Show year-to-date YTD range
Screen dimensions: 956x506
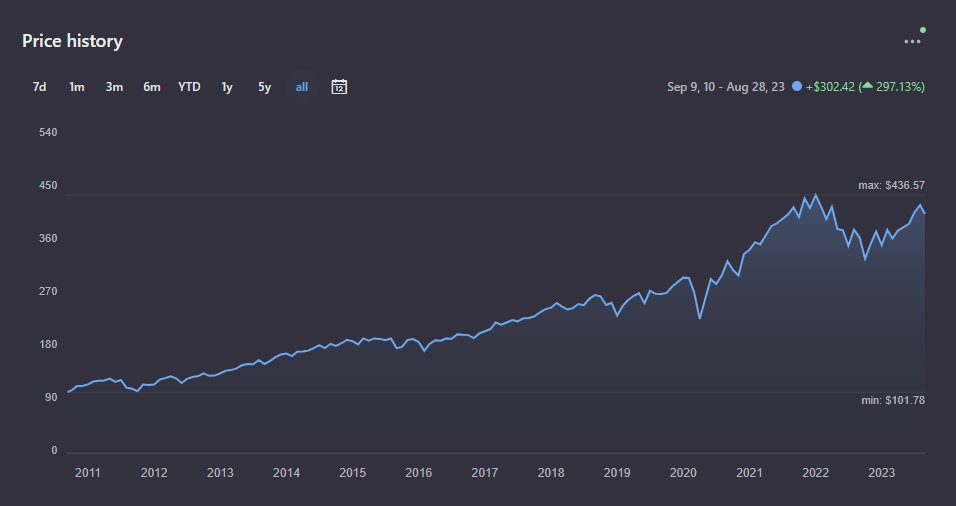pos(189,87)
